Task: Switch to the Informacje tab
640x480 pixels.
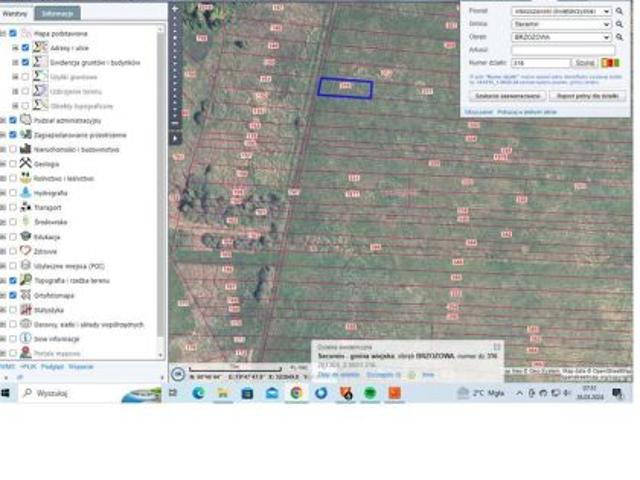Action: pos(57,13)
